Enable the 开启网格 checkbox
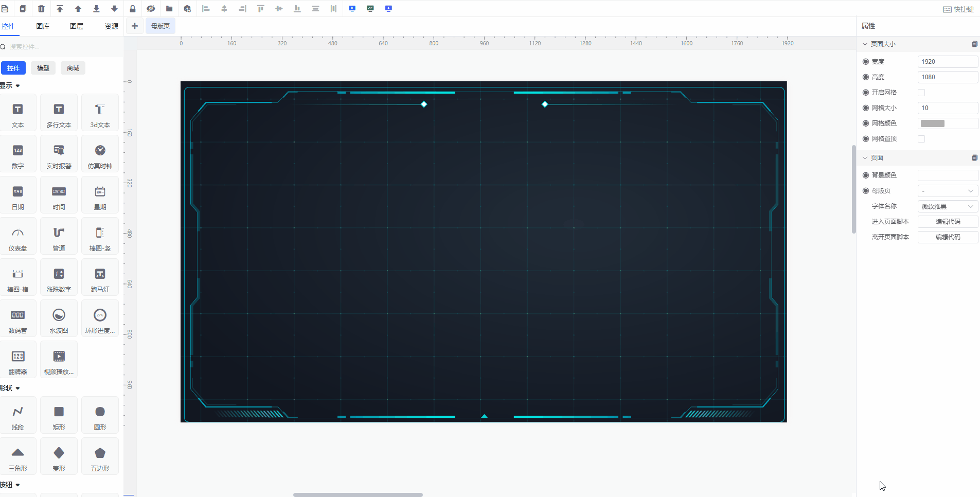 [x=921, y=93]
